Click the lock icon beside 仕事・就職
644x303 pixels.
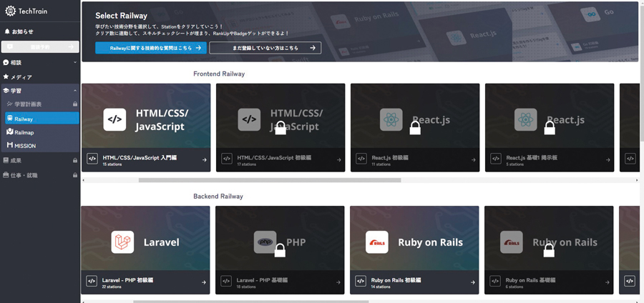74,175
